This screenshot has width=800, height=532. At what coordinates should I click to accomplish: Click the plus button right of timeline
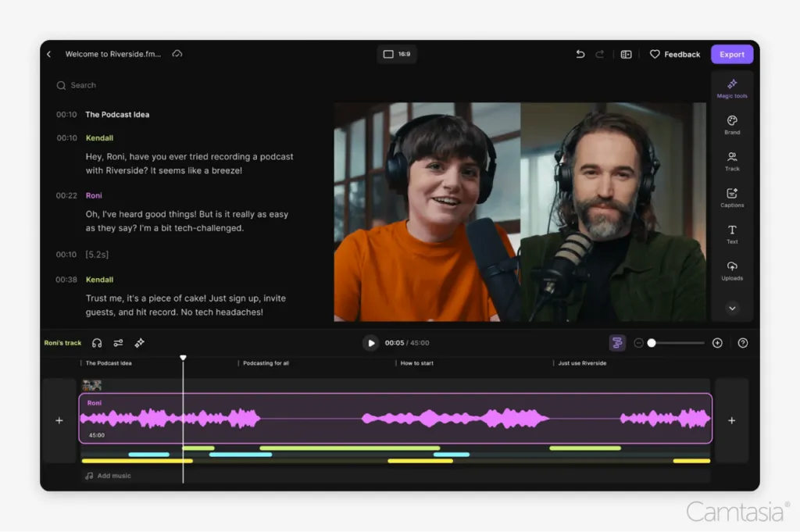(731, 420)
